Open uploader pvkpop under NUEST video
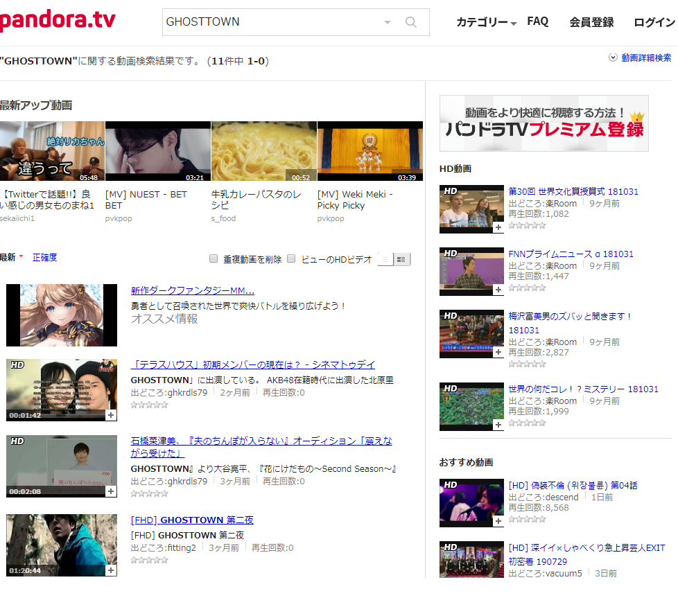678x616 pixels. pos(119,218)
